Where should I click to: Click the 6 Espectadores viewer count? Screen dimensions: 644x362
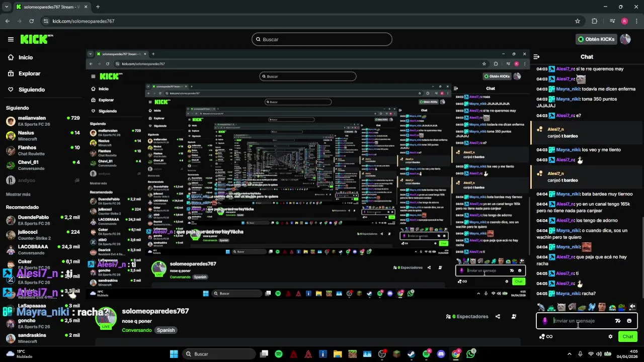coord(467,316)
